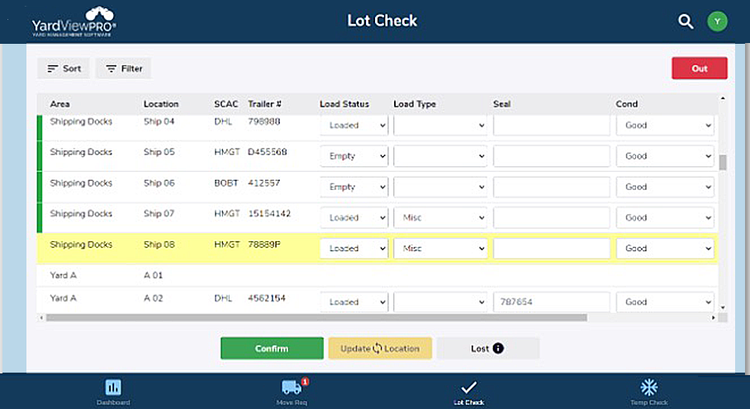Click Seal input field for Ship 06

(551, 186)
